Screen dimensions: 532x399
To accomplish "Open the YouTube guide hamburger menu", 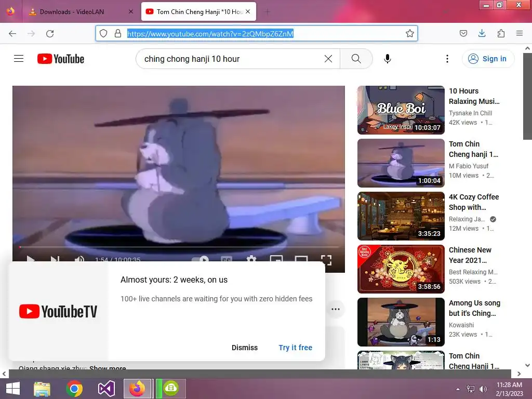I will [x=19, y=59].
